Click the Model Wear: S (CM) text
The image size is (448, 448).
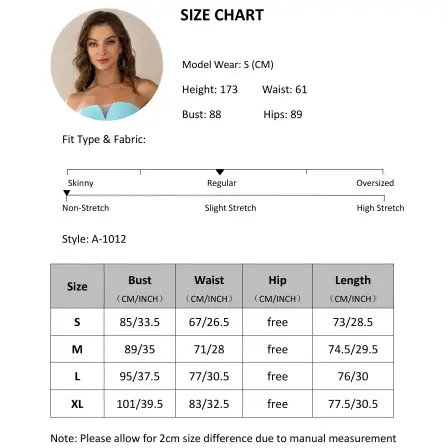click(x=228, y=64)
